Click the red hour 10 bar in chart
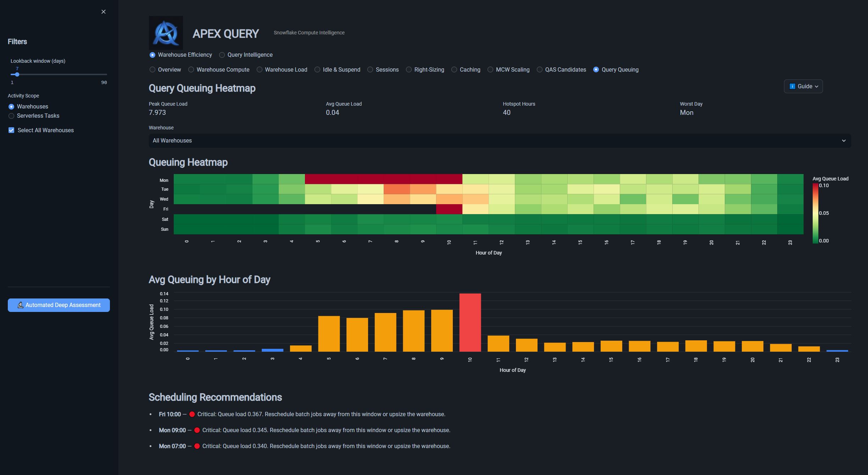Image resolution: width=868 pixels, height=475 pixels. click(470, 323)
